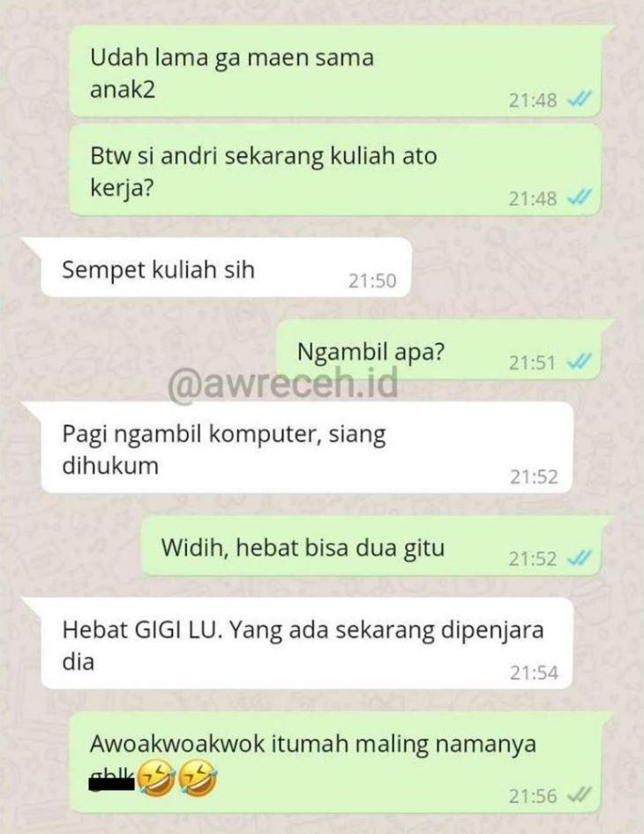Tap the 'Ngambil apa?' message text
Viewport: 644px width, 834px height.
point(371,351)
